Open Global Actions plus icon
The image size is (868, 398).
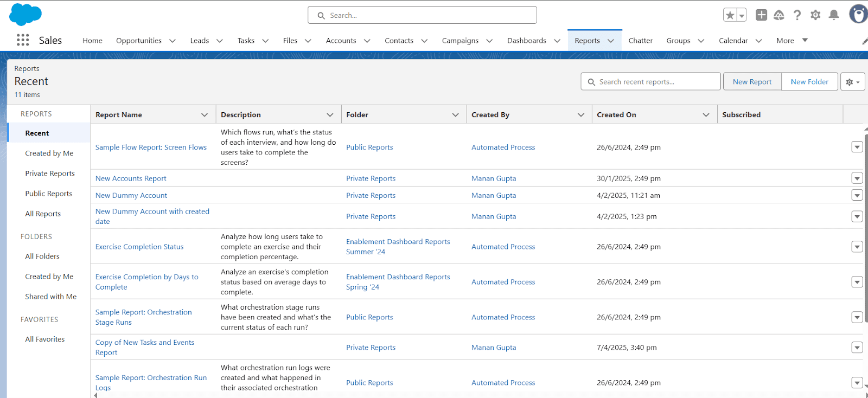[762, 15]
